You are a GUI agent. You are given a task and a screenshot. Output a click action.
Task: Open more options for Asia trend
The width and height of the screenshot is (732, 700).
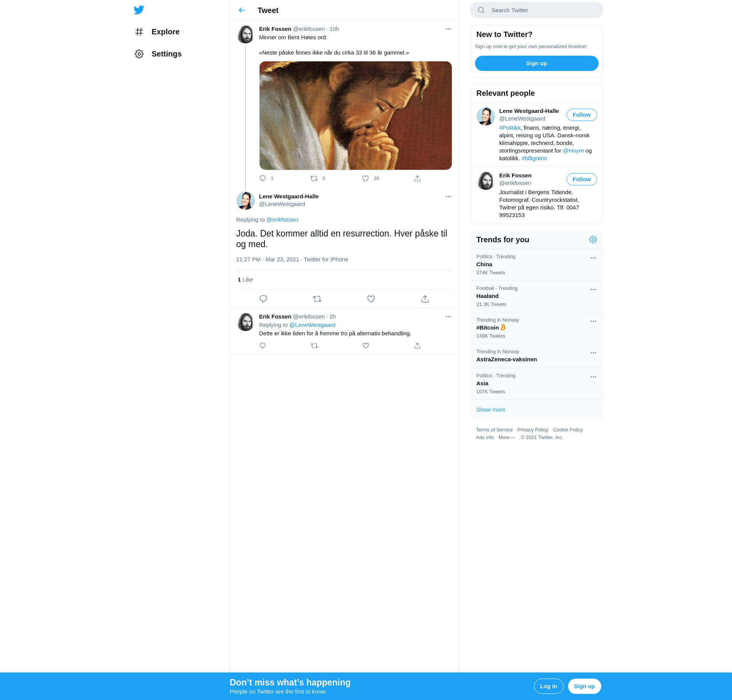[x=593, y=377]
